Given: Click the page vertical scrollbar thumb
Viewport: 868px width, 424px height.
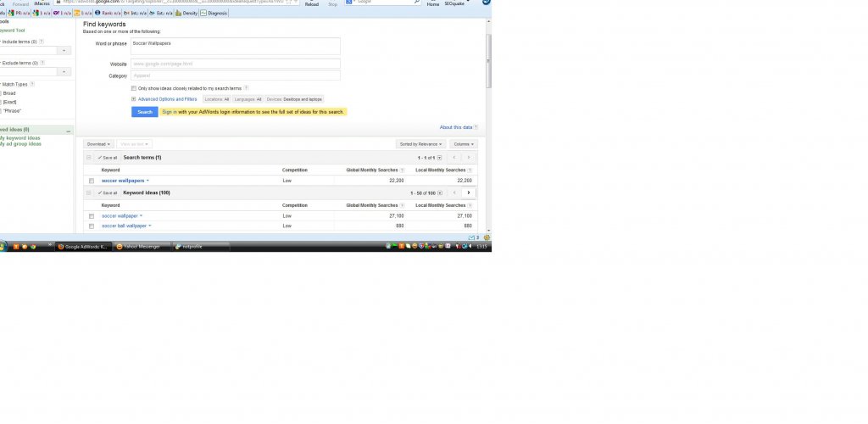Looking at the screenshot, I should 488,61.
